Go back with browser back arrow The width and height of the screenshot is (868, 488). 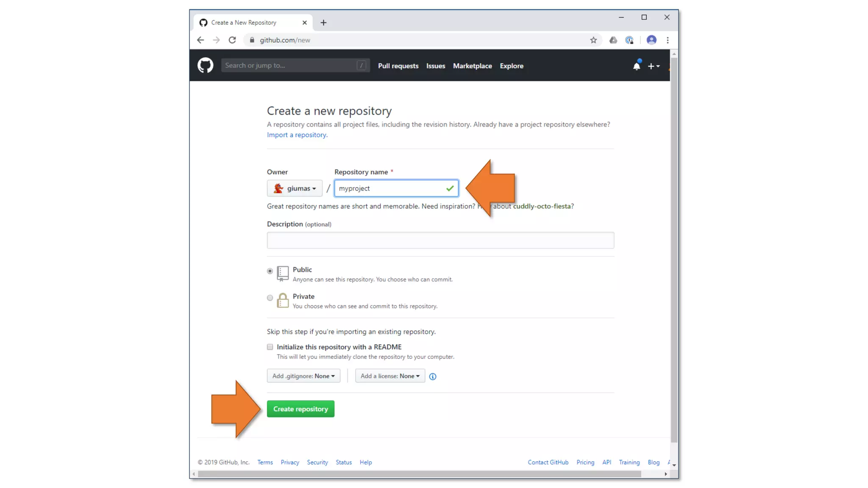click(x=200, y=40)
